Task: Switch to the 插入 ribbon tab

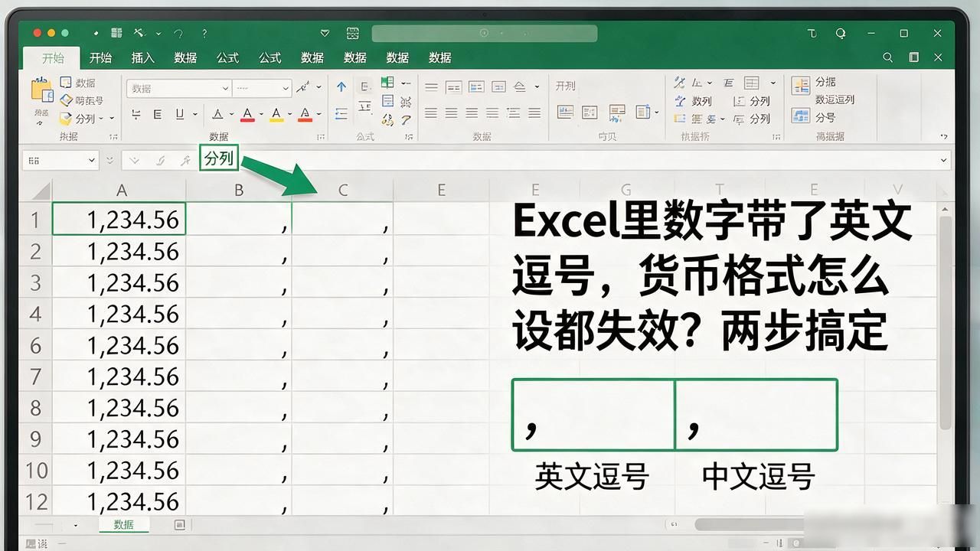Action: pos(142,58)
